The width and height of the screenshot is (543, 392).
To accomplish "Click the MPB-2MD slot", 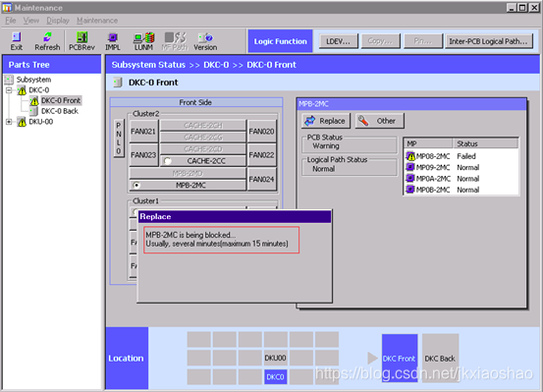I will [x=188, y=173].
